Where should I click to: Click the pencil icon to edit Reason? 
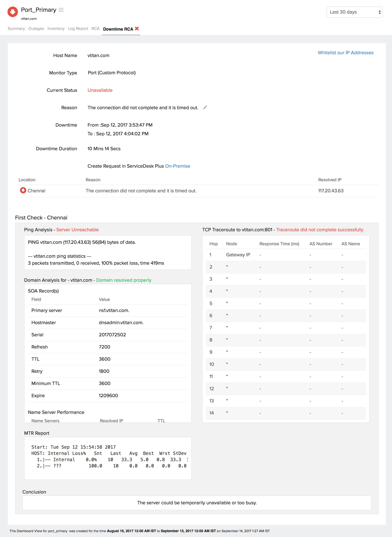tap(205, 107)
